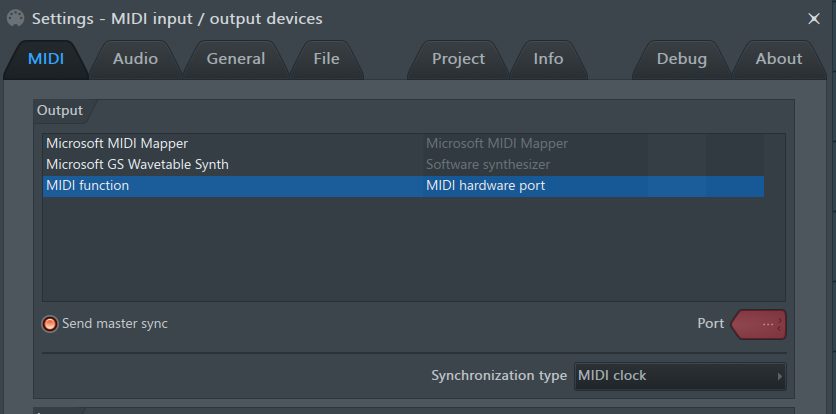
Task: Select Microsoft GS Wavetable Synth device
Action: [403, 164]
